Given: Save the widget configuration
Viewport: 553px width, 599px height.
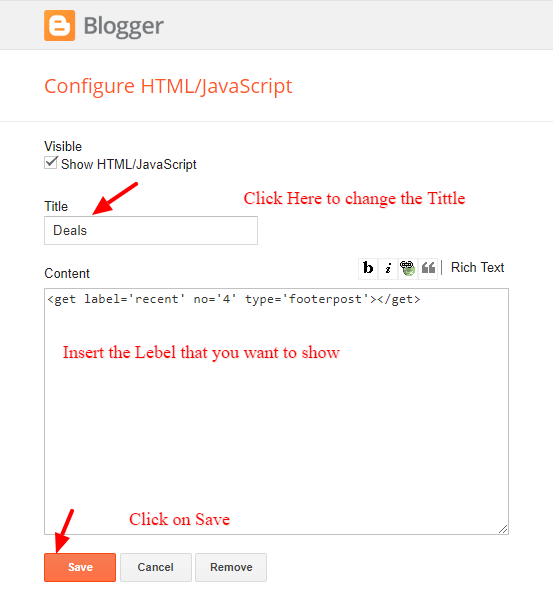Looking at the screenshot, I should pyautogui.click(x=80, y=567).
